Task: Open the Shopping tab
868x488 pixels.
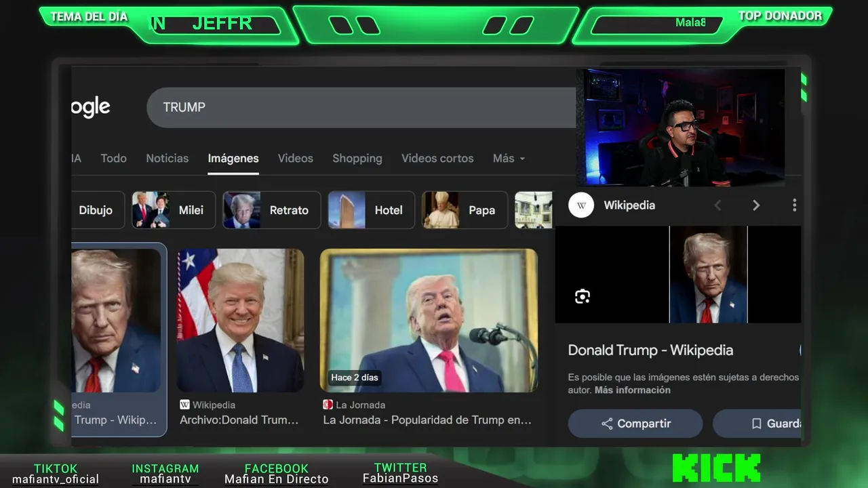Action: (357, 158)
